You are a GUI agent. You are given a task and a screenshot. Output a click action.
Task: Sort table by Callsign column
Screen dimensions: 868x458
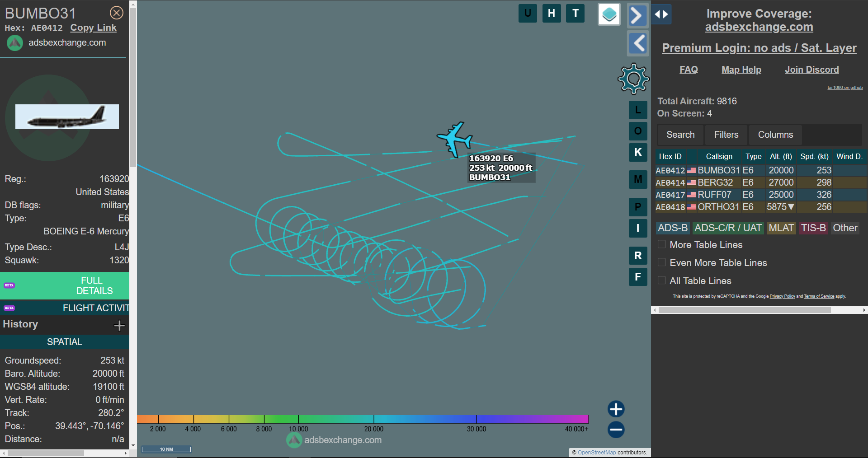pos(719,156)
